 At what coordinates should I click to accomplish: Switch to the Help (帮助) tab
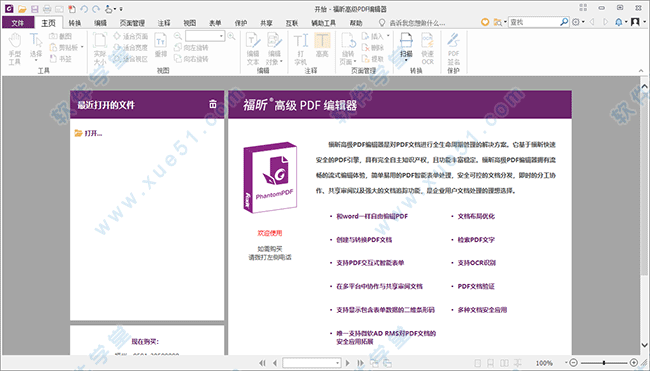pyautogui.click(x=356, y=23)
